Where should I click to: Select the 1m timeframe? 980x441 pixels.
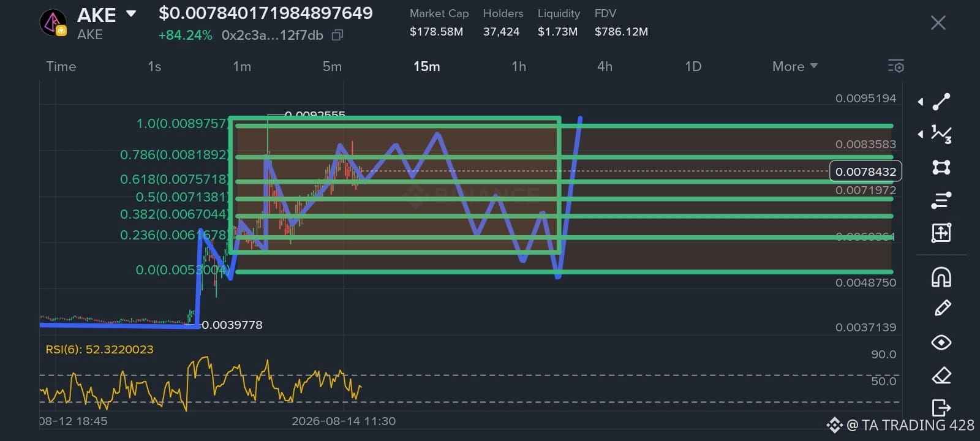point(242,66)
